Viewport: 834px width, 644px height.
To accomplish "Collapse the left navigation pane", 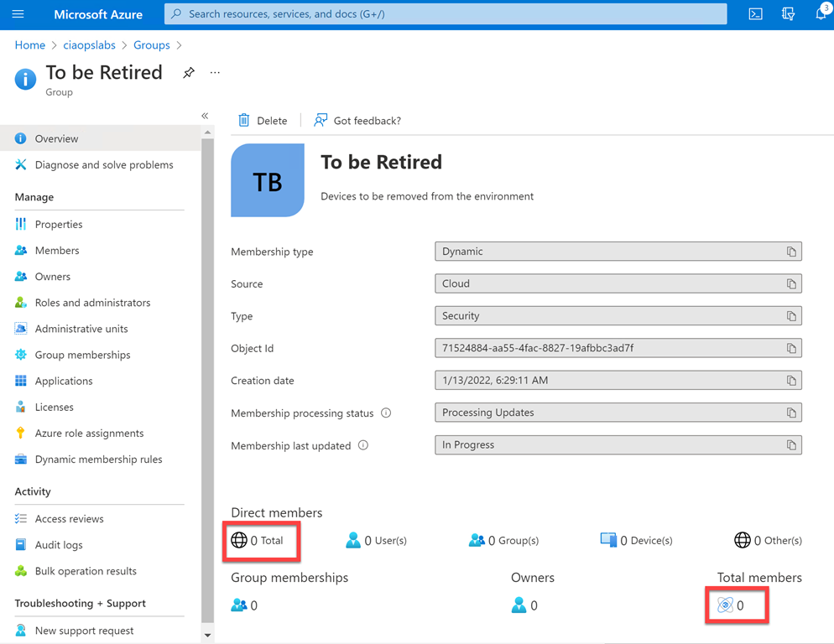I will (x=205, y=116).
